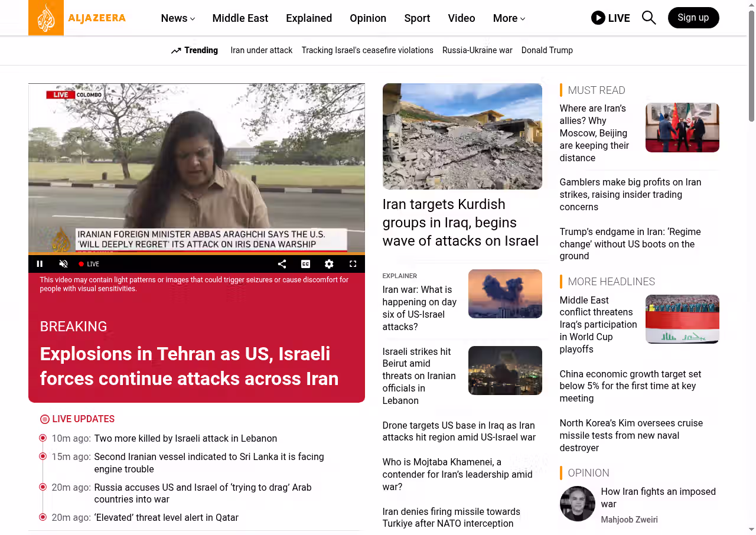This screenshot has height=535, width=756.
Task: Open the destroyed building rubble thumbnail
Action: coord(462,136)
